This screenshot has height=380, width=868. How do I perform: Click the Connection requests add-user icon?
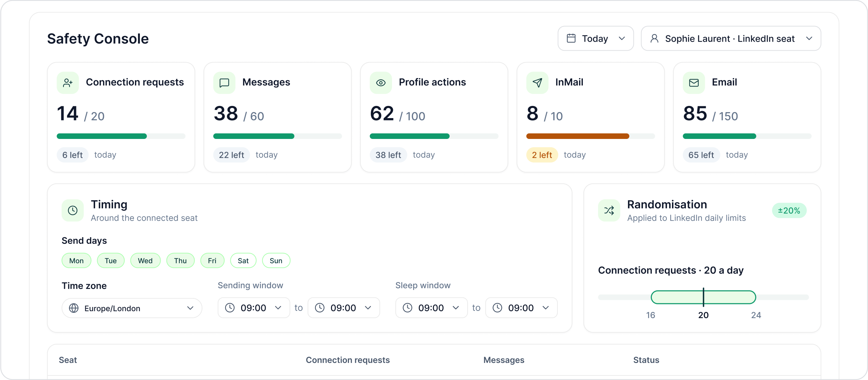[68, 83]
